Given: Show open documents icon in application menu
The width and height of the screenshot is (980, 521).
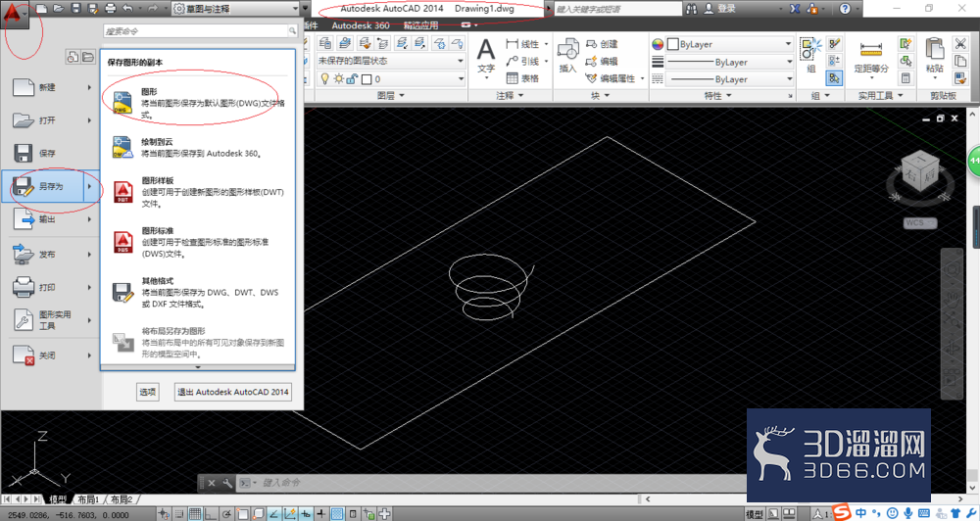Looking at the screenshot, I should 88,57.
